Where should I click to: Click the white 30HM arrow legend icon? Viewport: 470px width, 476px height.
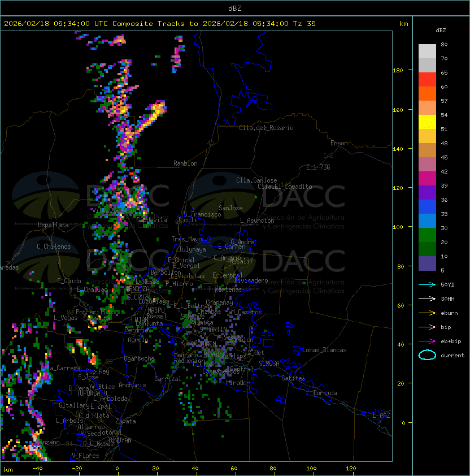427,298
